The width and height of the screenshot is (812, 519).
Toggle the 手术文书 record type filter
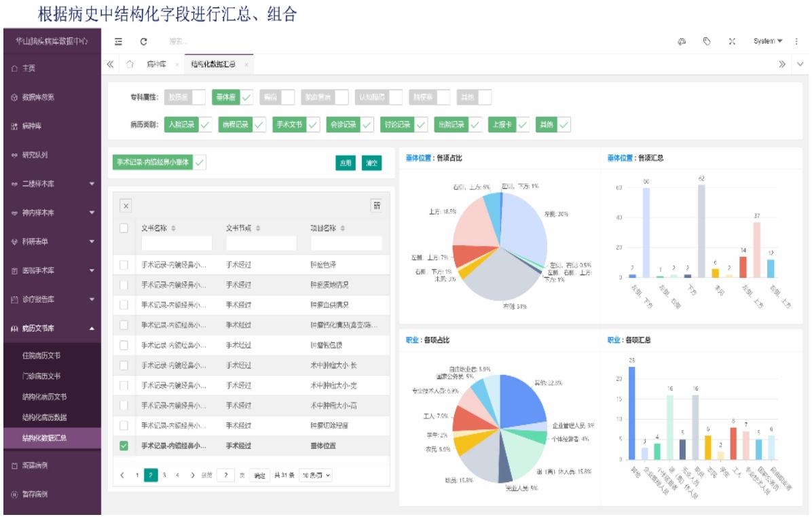[296, 125]
